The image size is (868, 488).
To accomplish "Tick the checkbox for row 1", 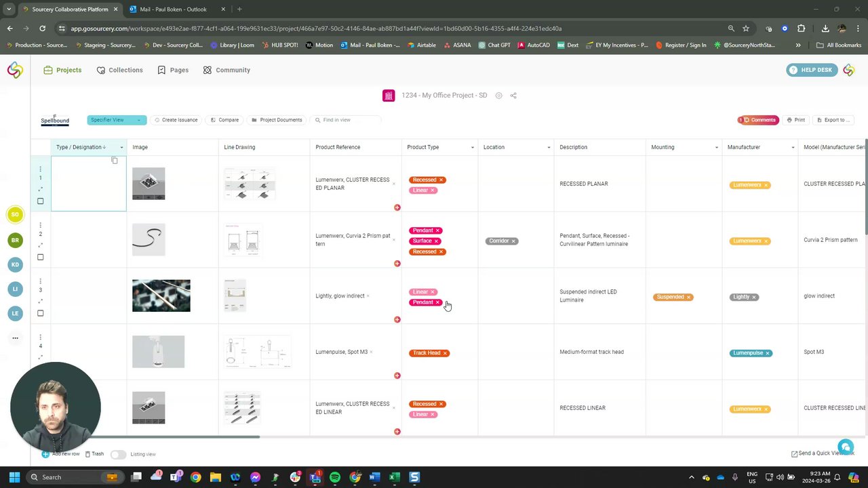I will click(x=40, y=201).
